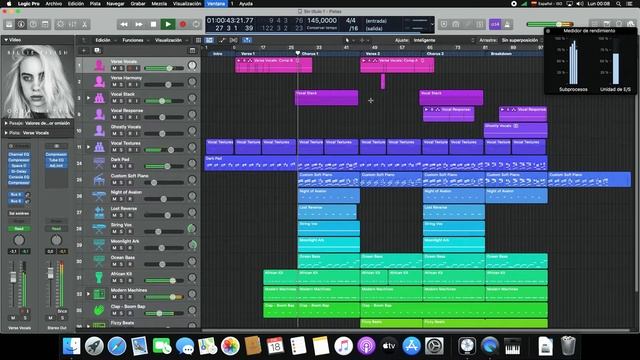This screenshot has height=360, width=640.
Task: Click the duplicate track button
Action: pos(97,51)
